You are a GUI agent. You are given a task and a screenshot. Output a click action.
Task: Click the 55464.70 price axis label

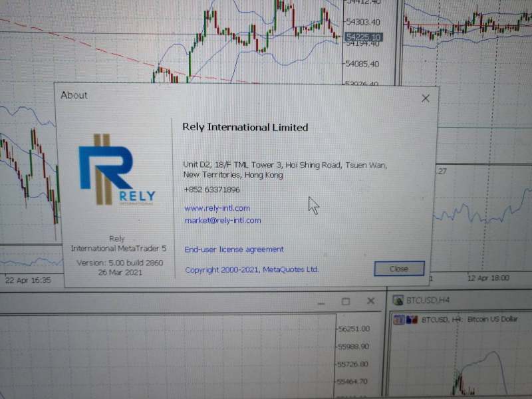[352, 382]
